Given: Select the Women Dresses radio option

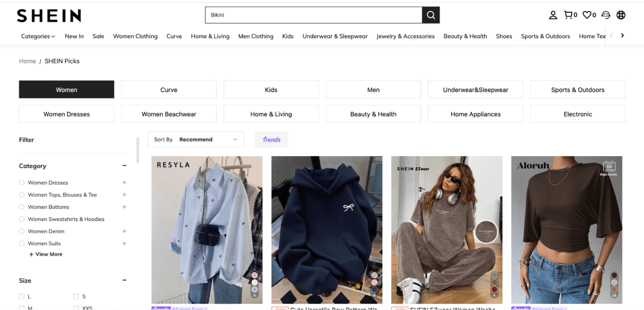Looking at the screenshot, I should pos(22,183).
